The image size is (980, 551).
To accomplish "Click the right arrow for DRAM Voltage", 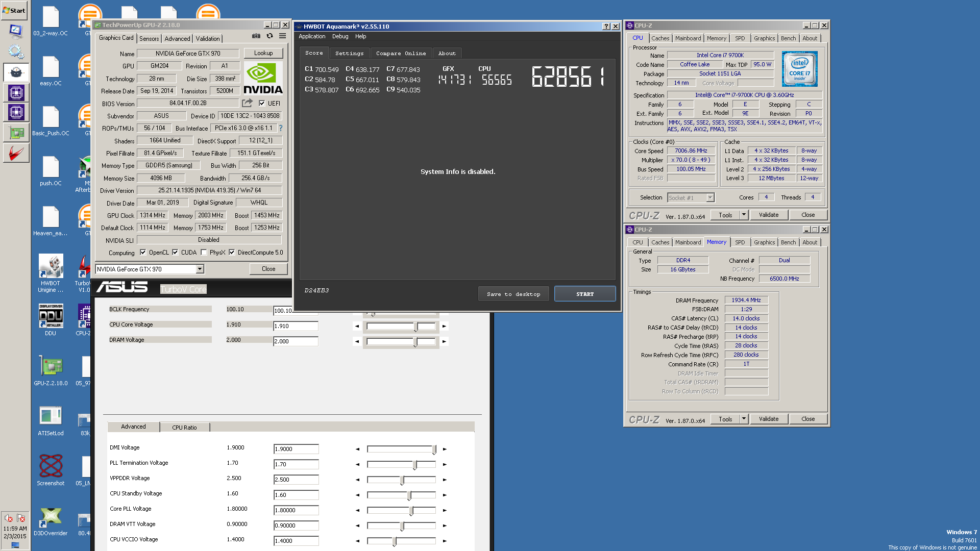I will tap(444, 341).
